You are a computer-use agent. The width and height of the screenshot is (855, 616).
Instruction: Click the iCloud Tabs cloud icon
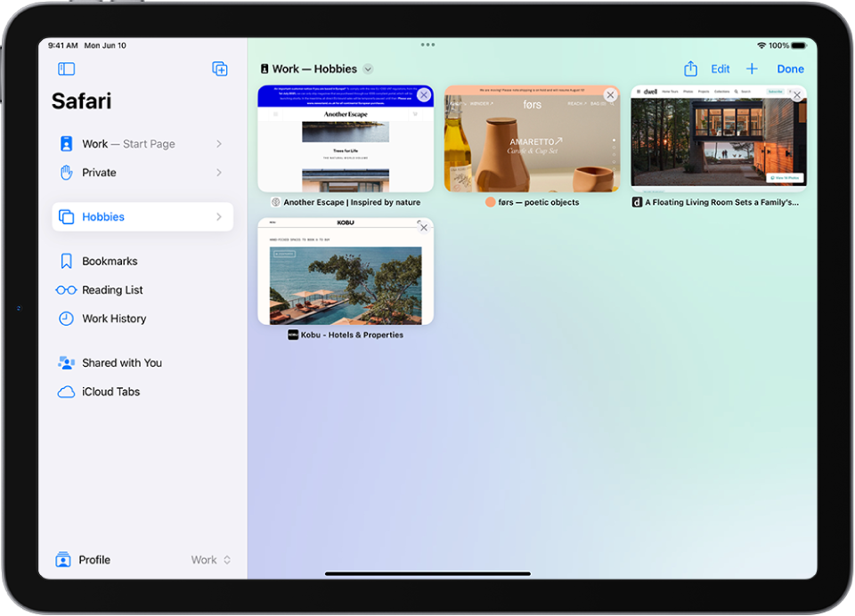(x=66, y=392)
